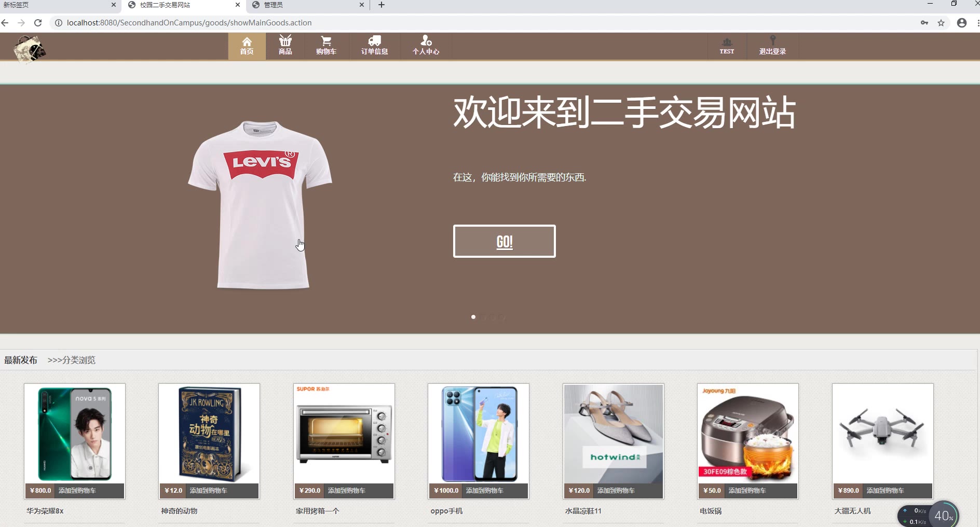Add 水晶凉鞋11 to shopping cart
Viewport: 980px width, 527px height.
click(x=616, y=491)
